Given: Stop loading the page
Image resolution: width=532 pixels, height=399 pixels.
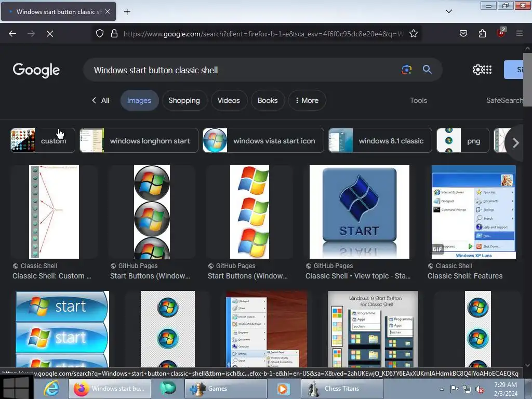Looking at the screenshot, I should point(50,34).
